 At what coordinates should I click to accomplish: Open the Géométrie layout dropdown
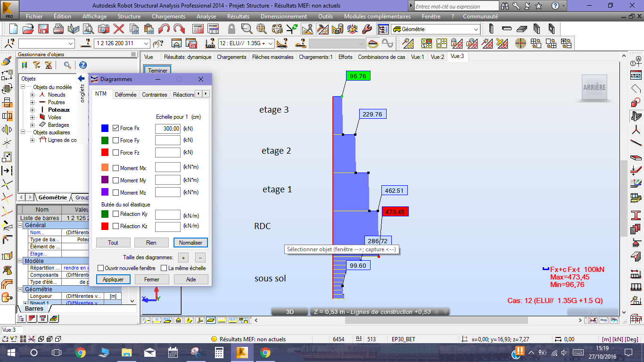[476, 29]
